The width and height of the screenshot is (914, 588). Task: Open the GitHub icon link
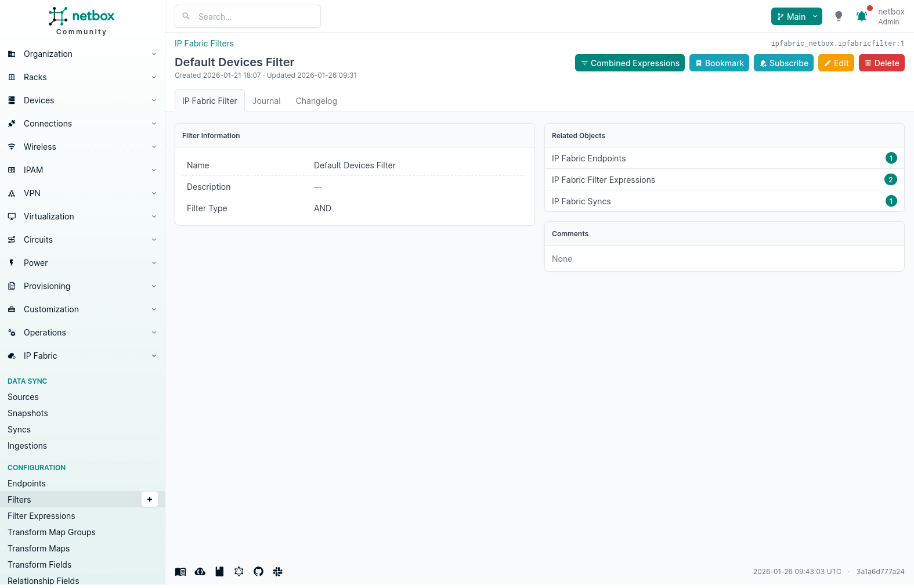coord(258,572)
